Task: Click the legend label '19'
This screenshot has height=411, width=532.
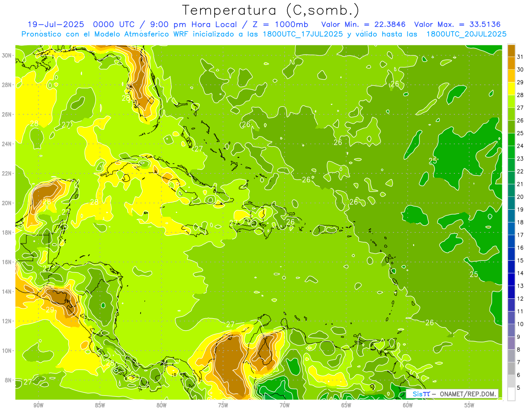Action: click(520, 210)
